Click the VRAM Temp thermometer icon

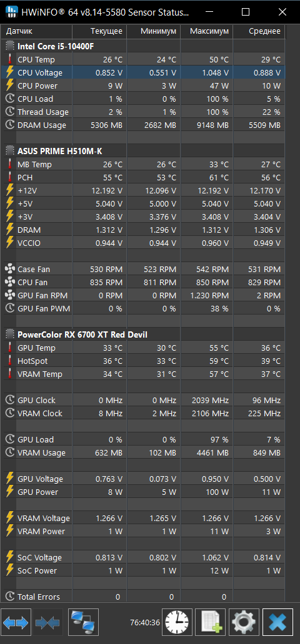point(9,374)
